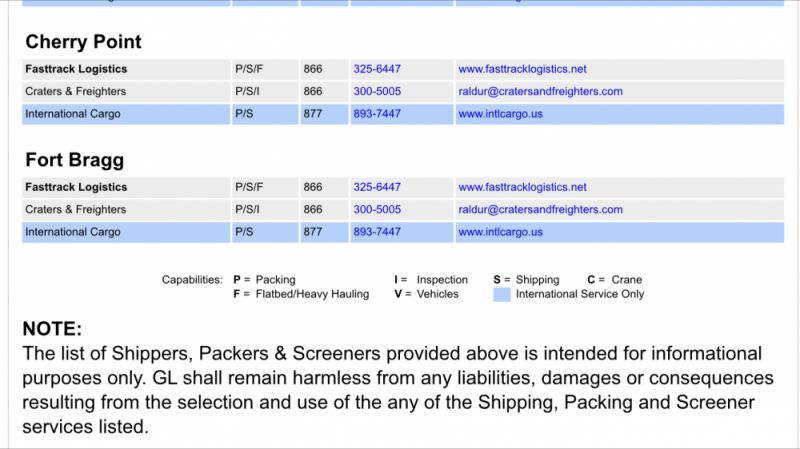
Task: Click phone number 325-6447 under Fort Bragg
Action: click(377, 187)
